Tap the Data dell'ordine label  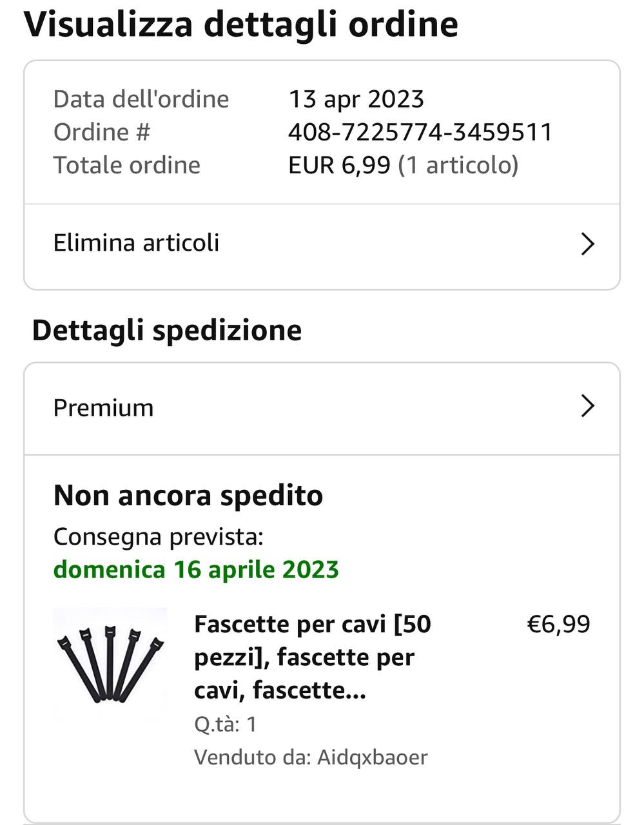click(141, 99)
